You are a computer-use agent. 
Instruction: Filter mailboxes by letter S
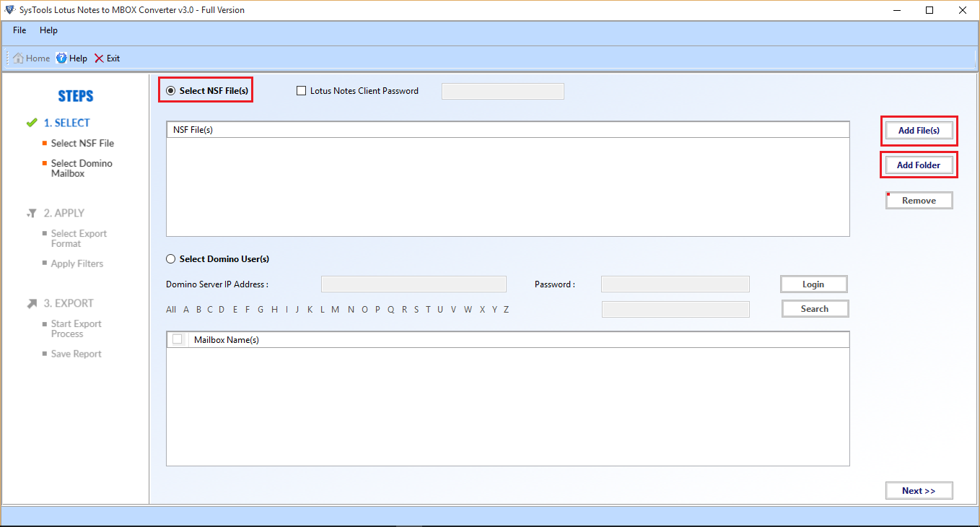pos(416,310)
